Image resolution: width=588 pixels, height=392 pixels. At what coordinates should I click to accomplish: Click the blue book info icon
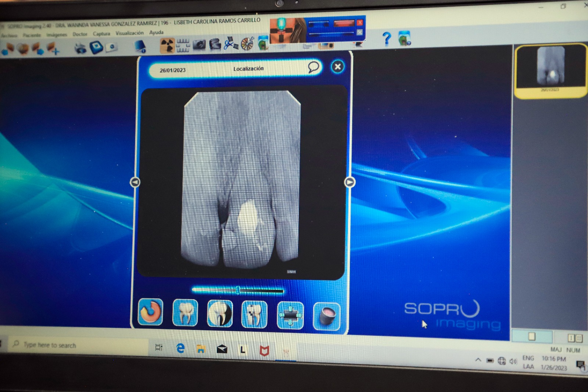pyautogui.click(x=140, y=46)
